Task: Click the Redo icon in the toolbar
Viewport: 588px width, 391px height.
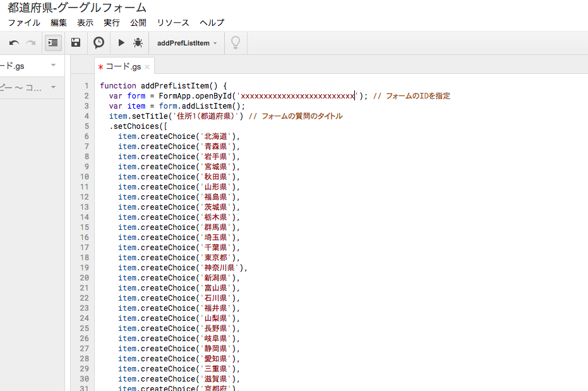Action: pyautogui.click(x=30, y=43)
